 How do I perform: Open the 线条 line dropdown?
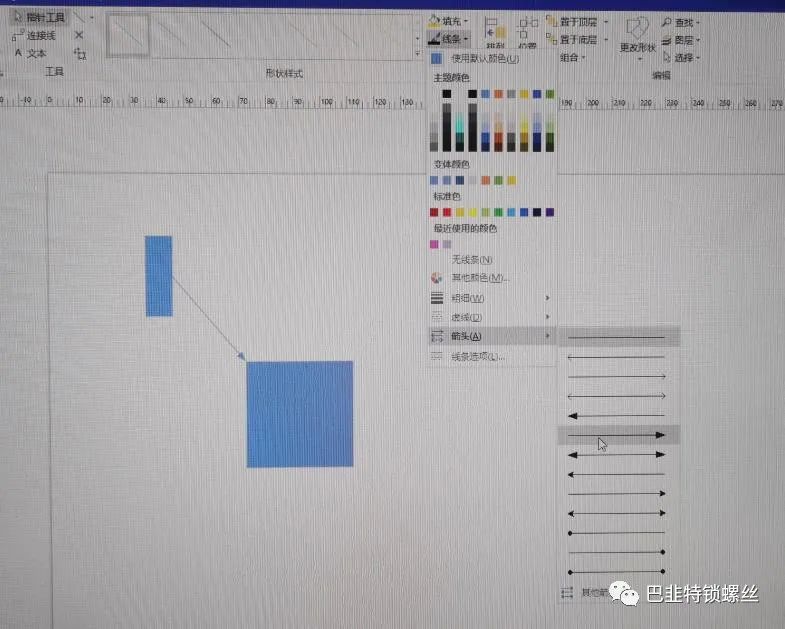coord(448,39)
